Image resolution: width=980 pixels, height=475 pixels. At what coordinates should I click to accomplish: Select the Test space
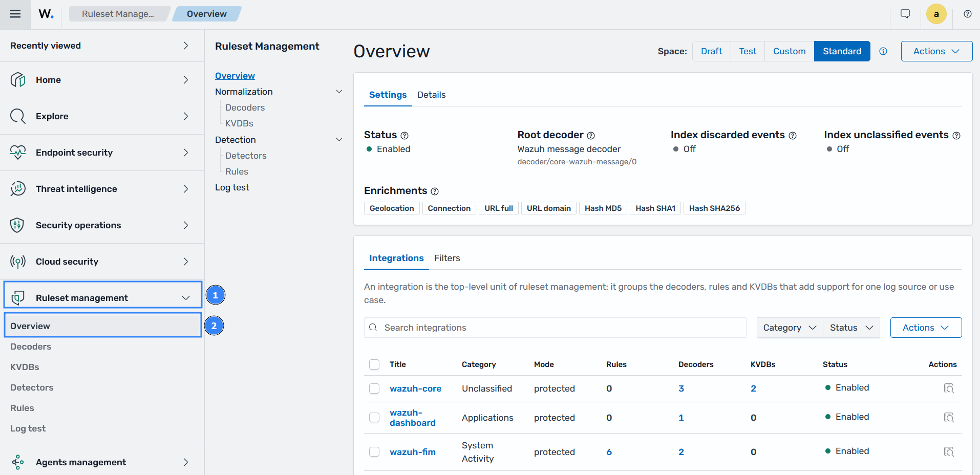748,51
